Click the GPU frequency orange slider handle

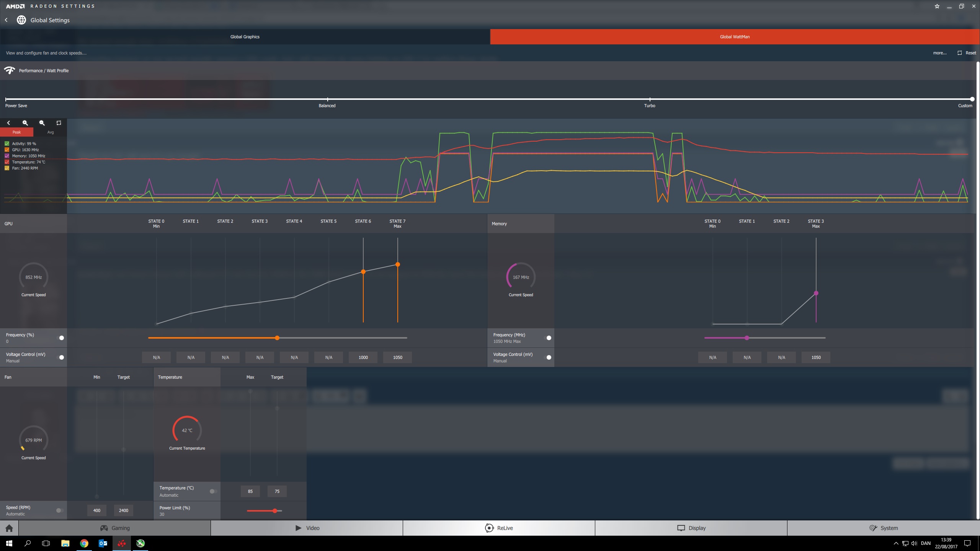[277, 338]
